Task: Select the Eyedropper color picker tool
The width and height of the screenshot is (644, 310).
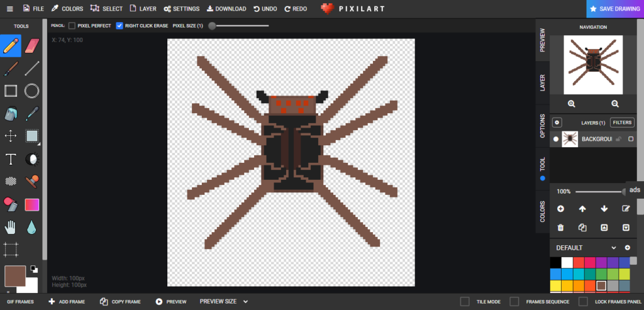Action: point(31,113)
